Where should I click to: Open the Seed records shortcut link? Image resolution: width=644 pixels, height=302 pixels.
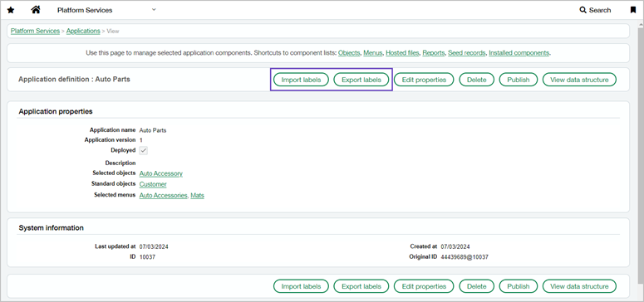tap(466, 53)
